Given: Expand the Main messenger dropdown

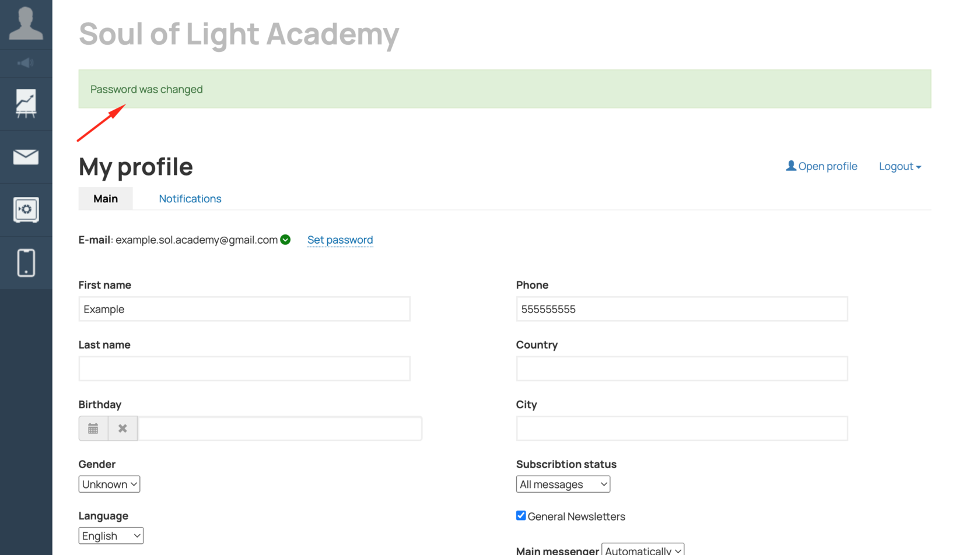Looking at the screenshot, I should click(x=643, y=550).
